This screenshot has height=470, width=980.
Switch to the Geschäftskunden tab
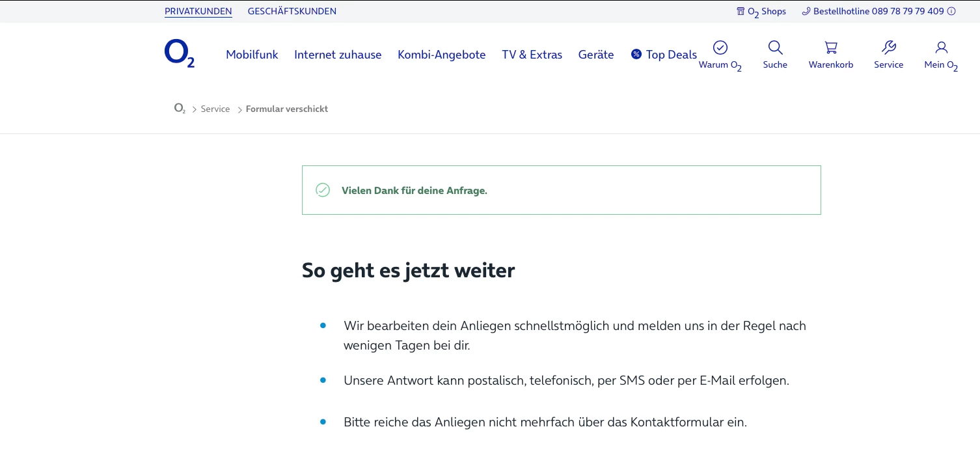coord(292,11)
